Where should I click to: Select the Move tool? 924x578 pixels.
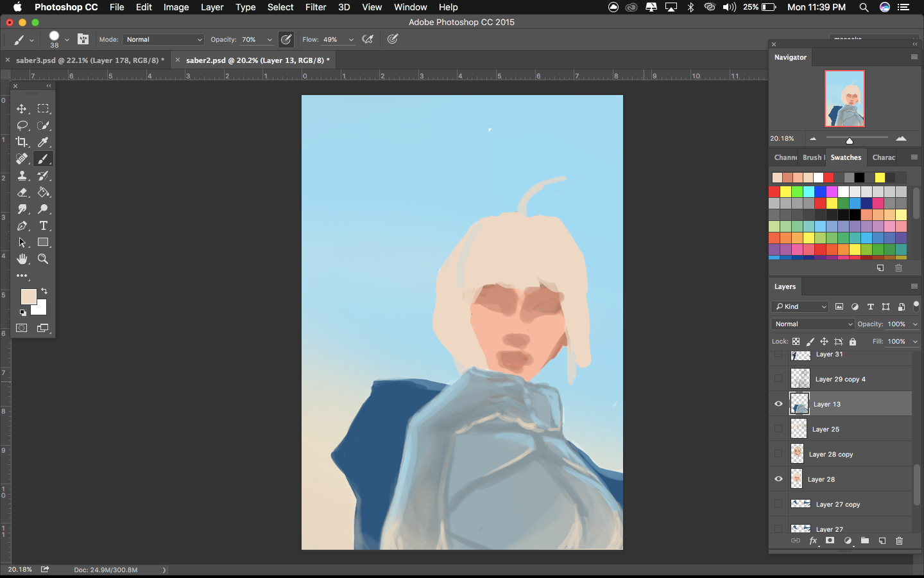pos(22,109)
